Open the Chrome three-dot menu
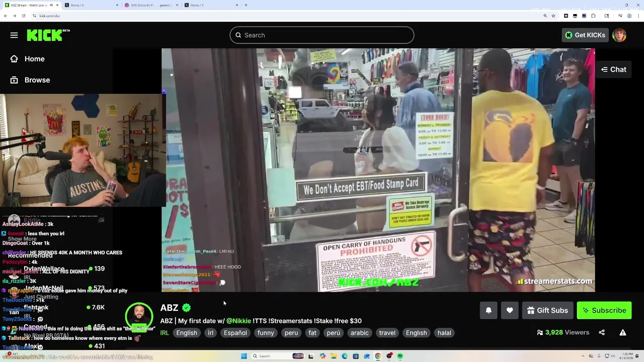The image size is (644, 362). coord(638,16)
